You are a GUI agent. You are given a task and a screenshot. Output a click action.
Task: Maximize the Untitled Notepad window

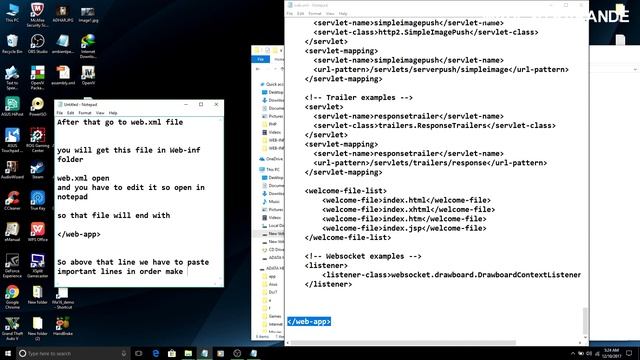pos(201,104)
